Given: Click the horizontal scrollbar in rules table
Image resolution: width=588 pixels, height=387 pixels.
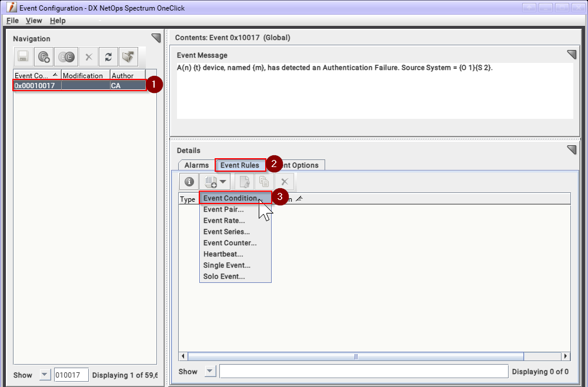Looking at the screenshot, I should pyautogui.click(x=355, y=356).
